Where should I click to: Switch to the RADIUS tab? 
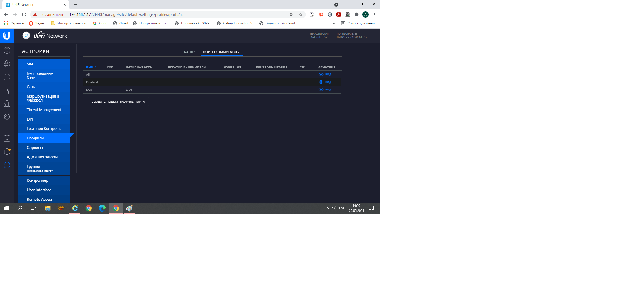click(190, 52)
